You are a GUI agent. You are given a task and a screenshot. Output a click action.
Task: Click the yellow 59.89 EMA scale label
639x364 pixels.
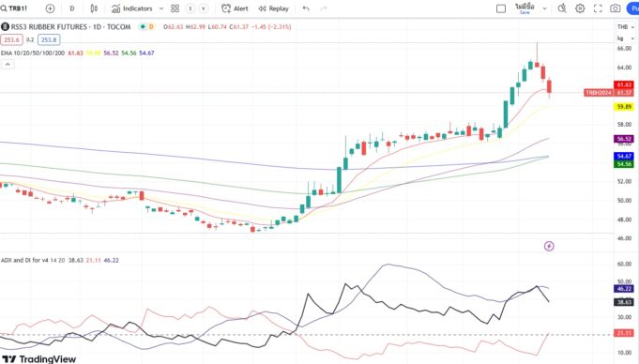point(623,107)
